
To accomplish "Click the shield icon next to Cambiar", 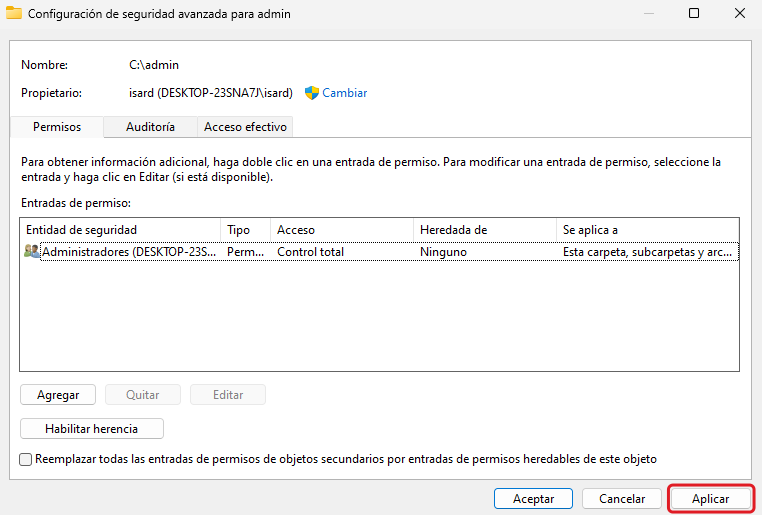I will point(311,93).
